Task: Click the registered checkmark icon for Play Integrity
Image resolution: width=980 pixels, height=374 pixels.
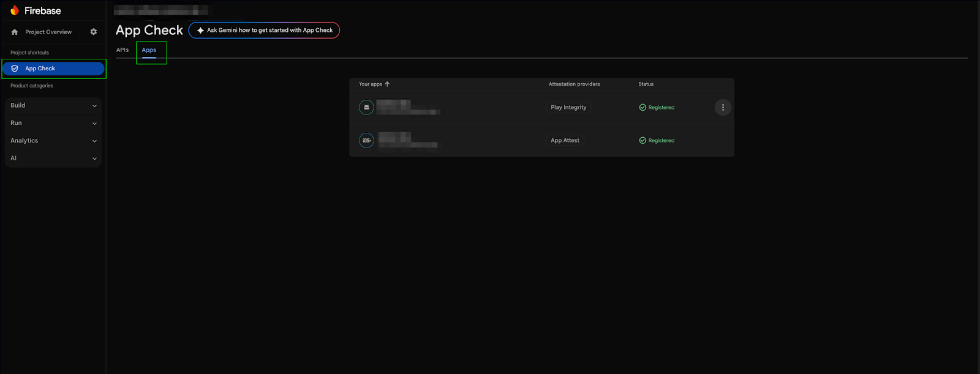Action: tap(643, 107)
